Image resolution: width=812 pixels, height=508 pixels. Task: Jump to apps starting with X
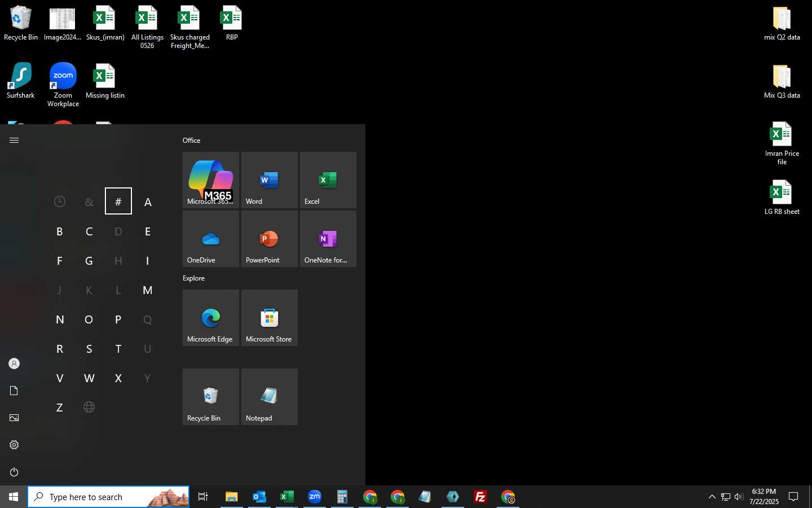[118, 378]
